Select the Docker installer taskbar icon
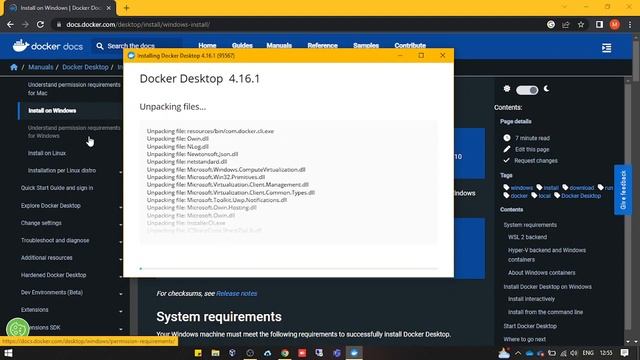This screenshot has width=640, height=360. pyautogui.click(x=354, y=353)
